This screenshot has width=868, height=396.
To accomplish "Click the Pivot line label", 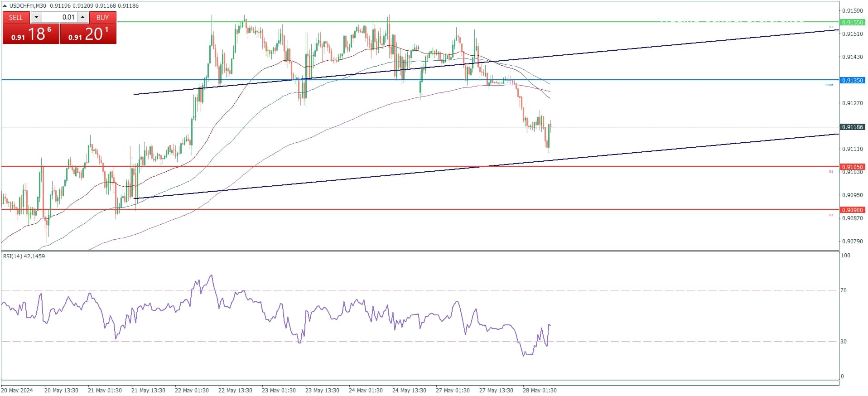I will 829,85.
